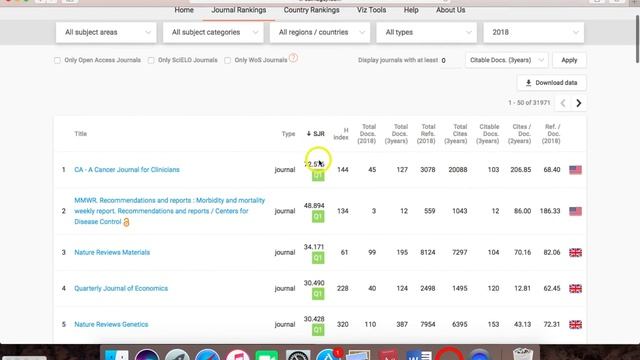The width and height of the screenshot is (640, 360).
Task: Open the Home nav item
Action: coord(184,10)
